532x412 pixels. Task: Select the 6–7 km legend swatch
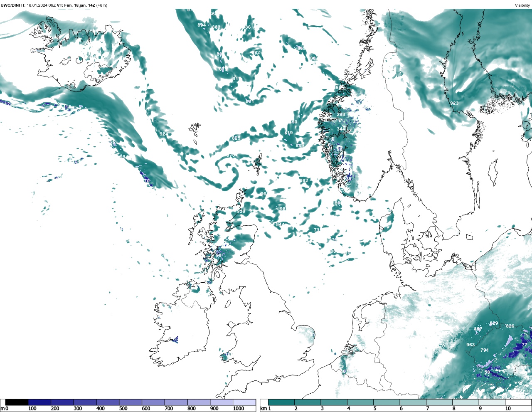pyautogui.click(x=413, y=402)
